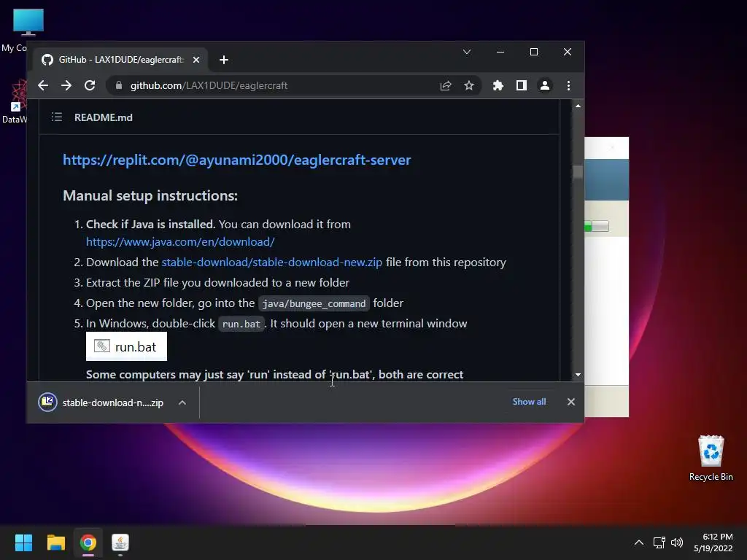Open the java.com download link

point(180,242)
